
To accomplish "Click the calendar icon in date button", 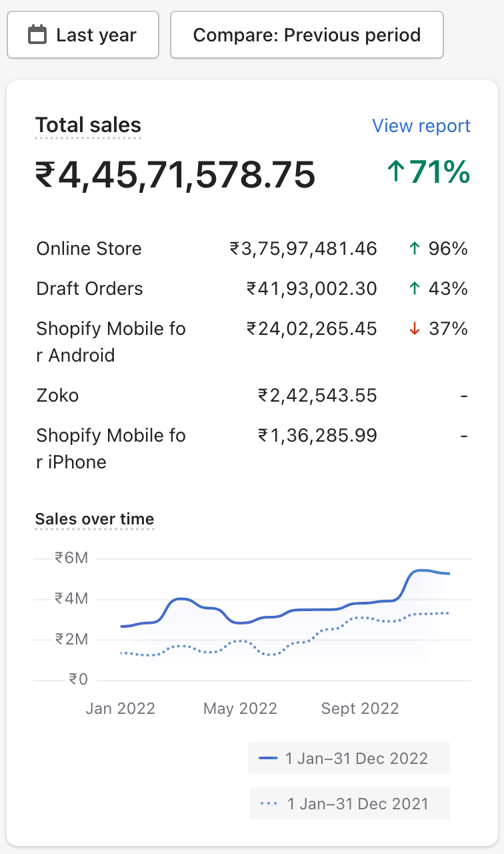I will [x=37, y=35].
